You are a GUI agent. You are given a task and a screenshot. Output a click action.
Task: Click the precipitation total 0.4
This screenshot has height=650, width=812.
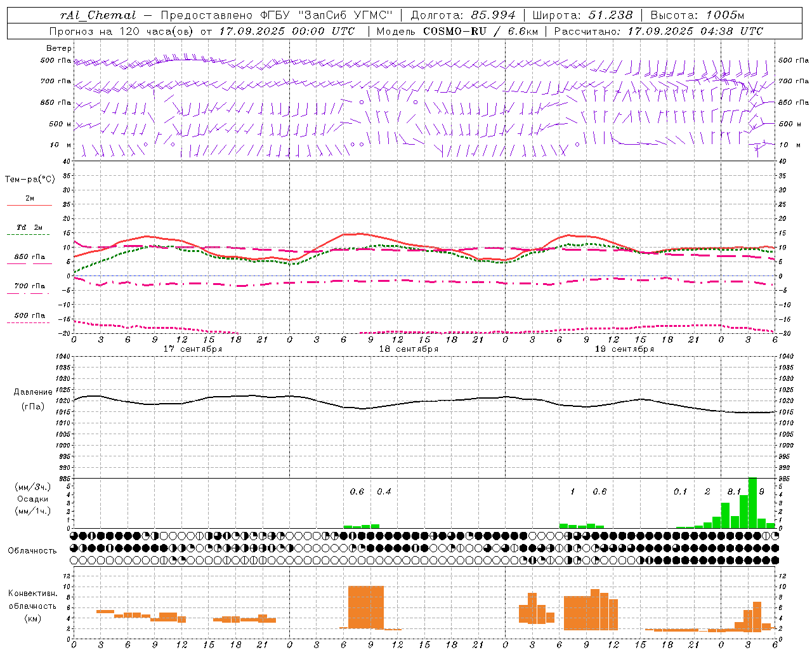pos(384,491)
